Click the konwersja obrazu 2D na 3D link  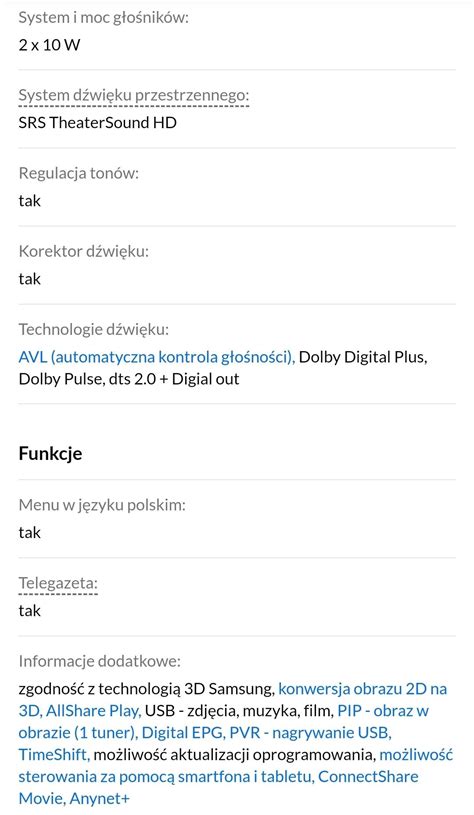tap(363, 689)
